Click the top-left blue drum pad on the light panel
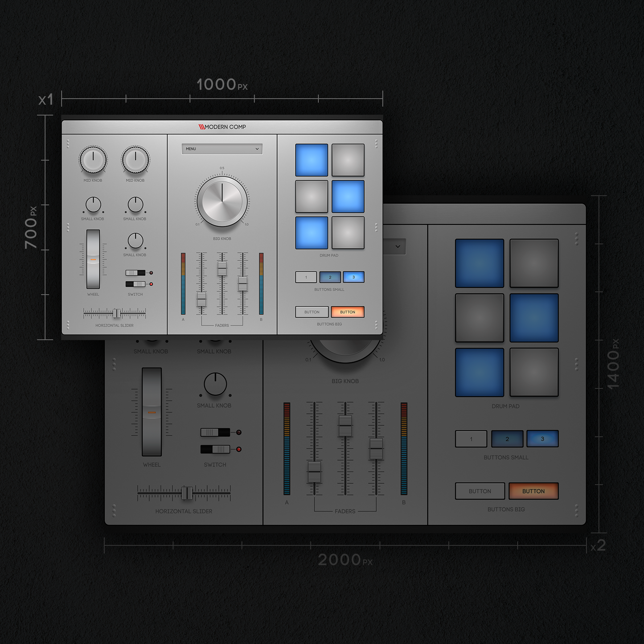Image resolution: width=644 pixels, height=644 pixels. [x=312, y=160]
